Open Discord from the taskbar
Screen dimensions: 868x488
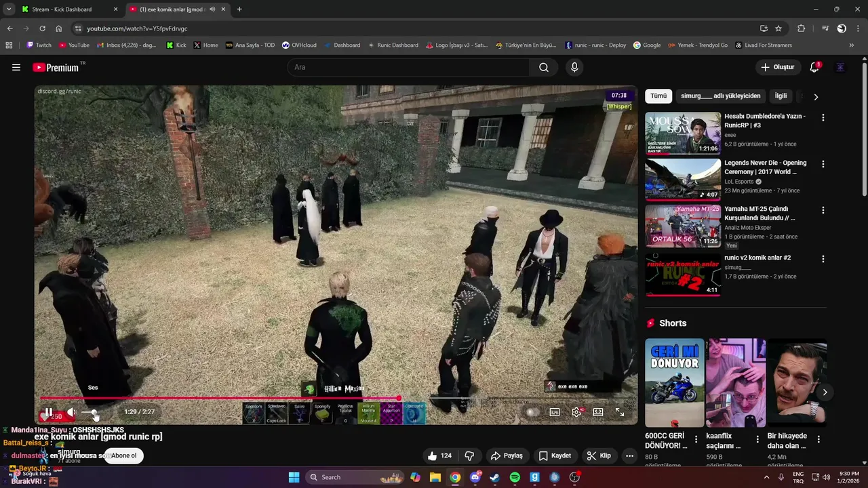click(x=475, y=477)
